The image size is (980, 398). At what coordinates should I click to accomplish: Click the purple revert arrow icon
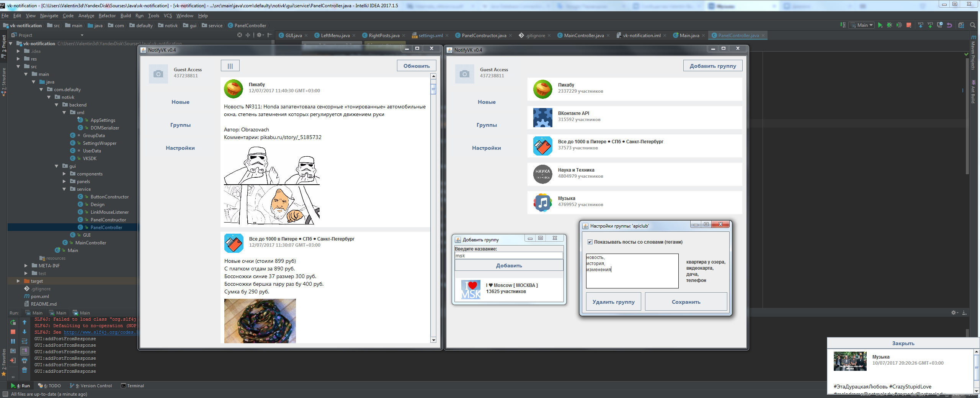click(949, 25)
